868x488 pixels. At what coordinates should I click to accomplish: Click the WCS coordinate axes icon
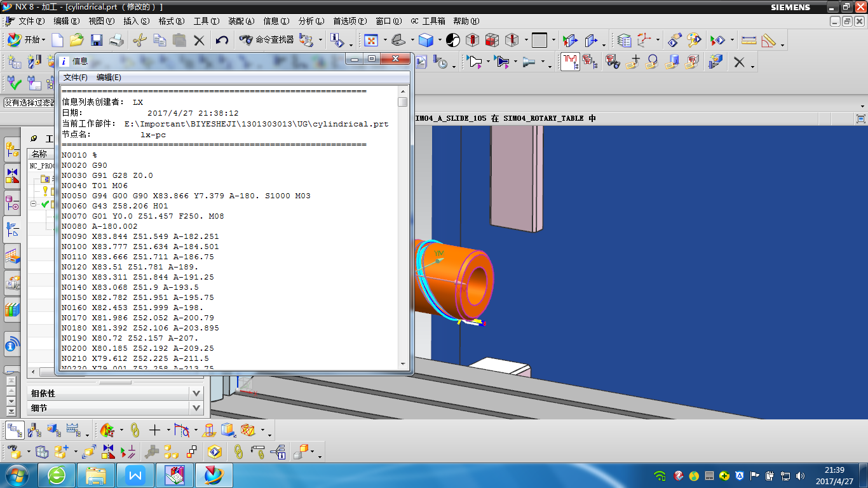644,40
